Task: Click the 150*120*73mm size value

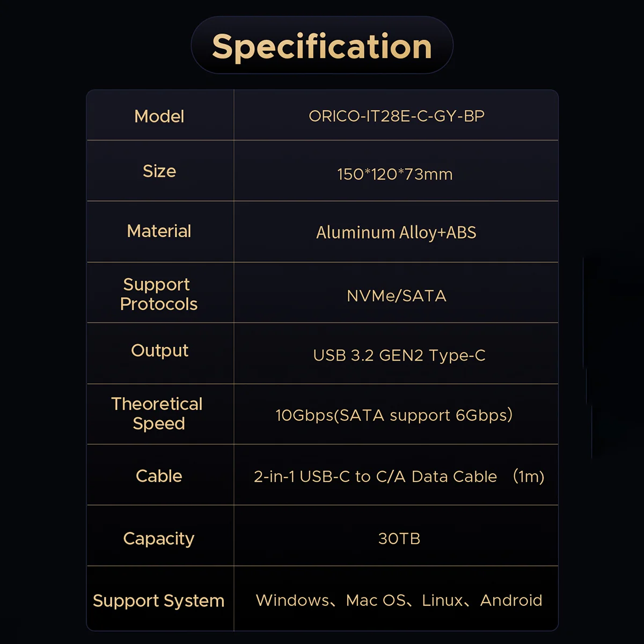Action: coord(395,174)
